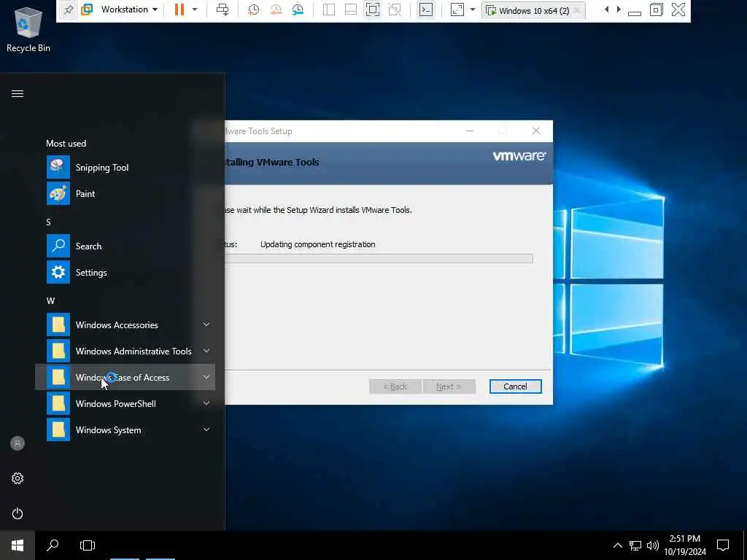Click the Unity mode icon

pyautogui.click(x=395, y=9)
